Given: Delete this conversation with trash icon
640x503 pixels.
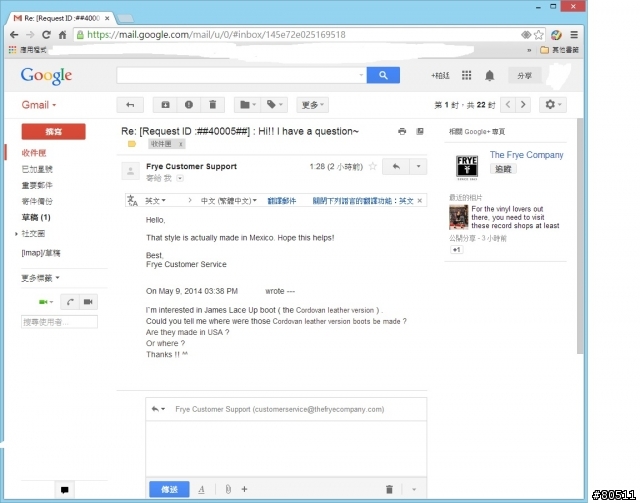Looking at the screenshot, I should [213, 105].
